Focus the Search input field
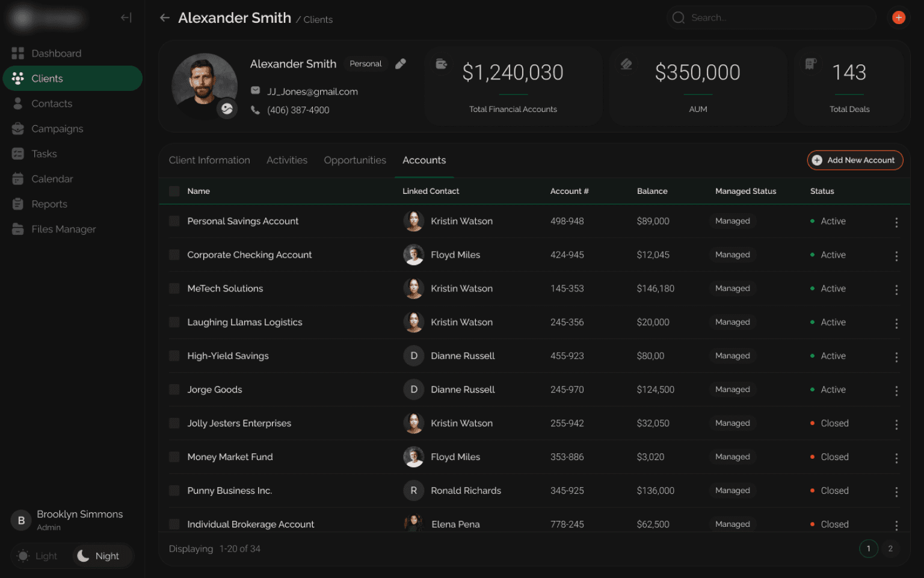 point(772,17)
